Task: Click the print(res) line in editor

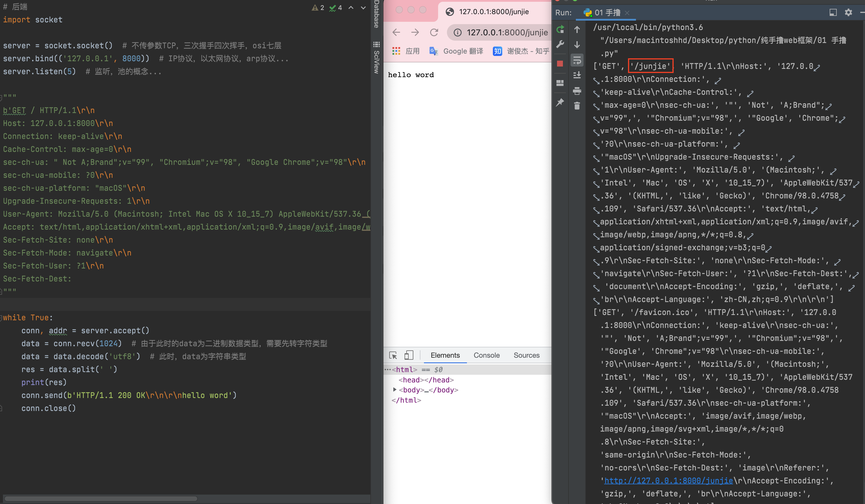Action: pos(44,382)
